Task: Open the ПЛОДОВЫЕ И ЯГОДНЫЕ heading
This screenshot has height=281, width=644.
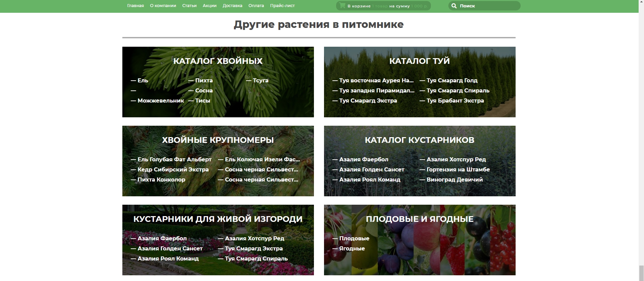Action: [419, 219]
